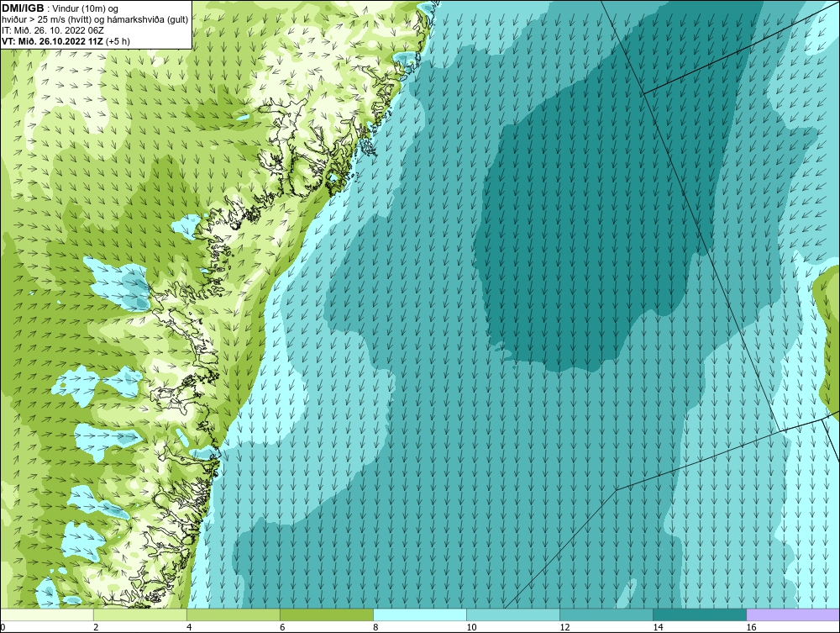Click the 14–16 m/s dark teal legend swatch
This screenshot has width=840, height=633.
coord(700,615)
